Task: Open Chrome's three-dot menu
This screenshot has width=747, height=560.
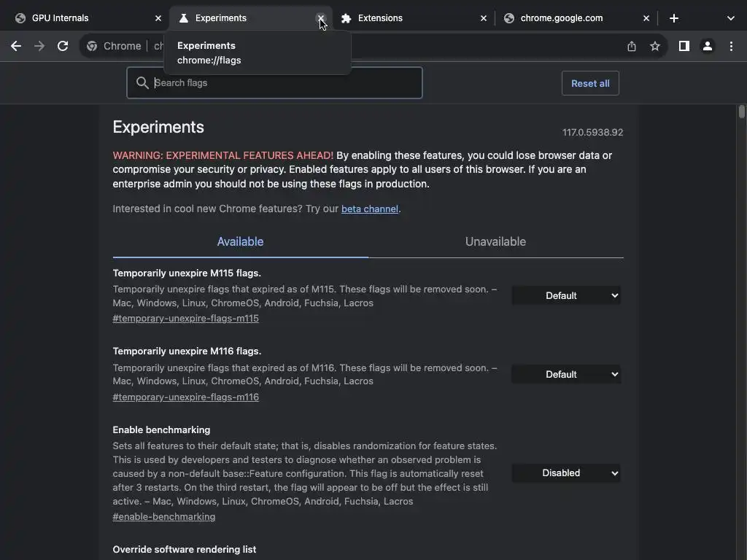Action: point(731,46)
